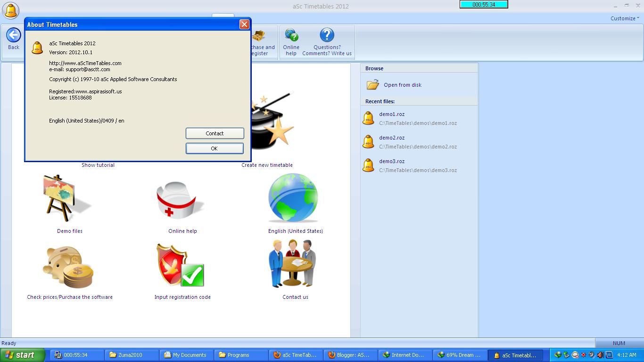Switch to Zuma2010 taskbar folder
The image size is (644, 362).
point(132,355)
